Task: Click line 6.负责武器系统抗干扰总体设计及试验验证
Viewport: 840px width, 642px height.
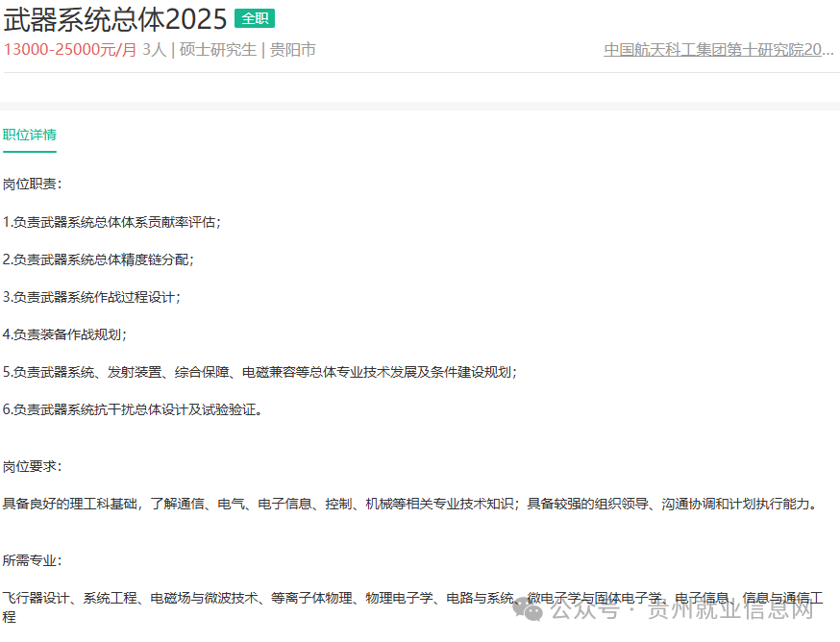Action: [133, 409]
